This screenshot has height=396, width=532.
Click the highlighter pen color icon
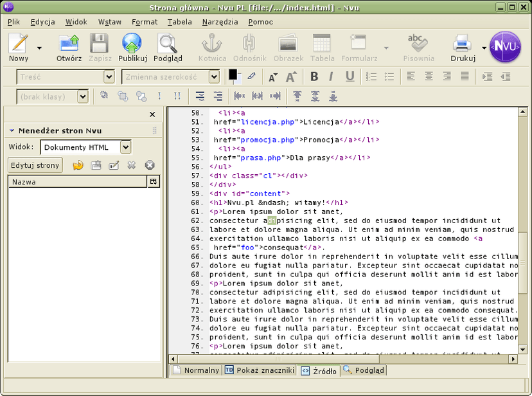pyautogui.click(x=251, y=76)
